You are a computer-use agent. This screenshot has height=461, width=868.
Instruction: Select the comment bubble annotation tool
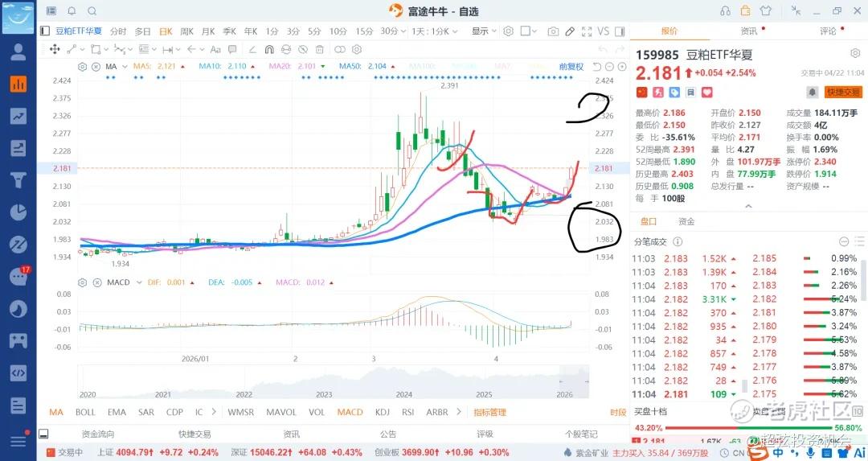point(232,49)
